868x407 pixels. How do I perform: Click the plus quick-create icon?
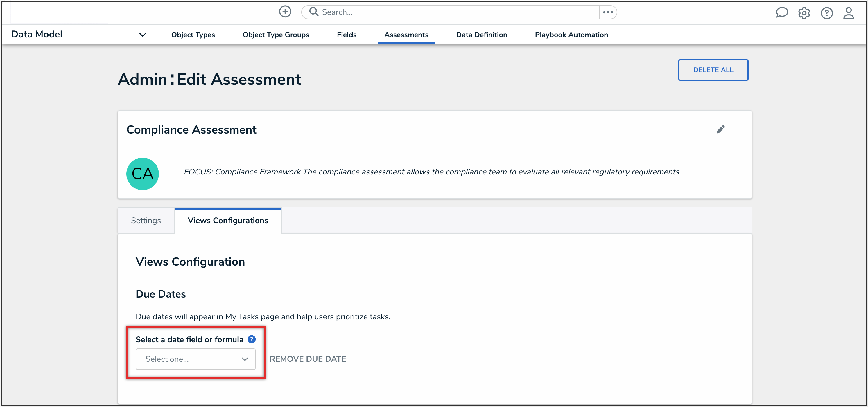point(285,12)
